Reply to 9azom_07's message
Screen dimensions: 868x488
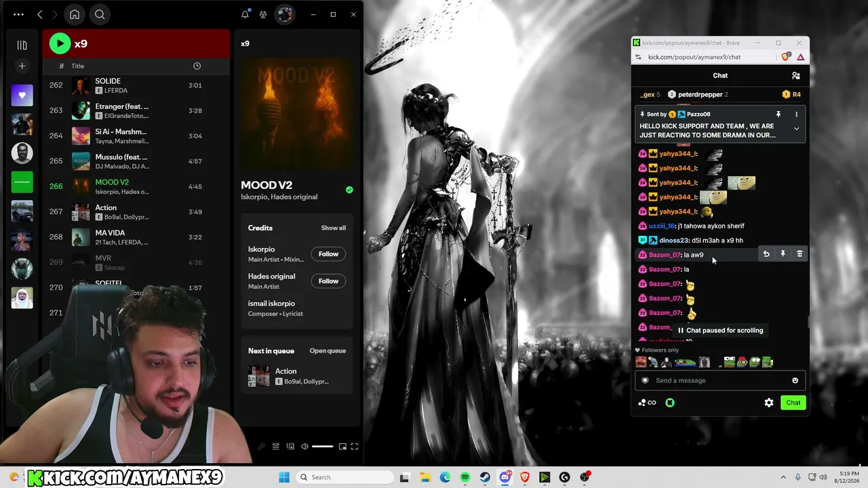tap(766, 254)
